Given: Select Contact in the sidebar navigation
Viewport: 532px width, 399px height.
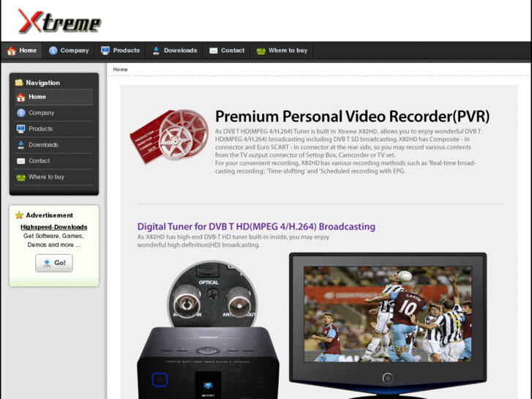Looking at the screenshot, I should (x=54, y=161).
